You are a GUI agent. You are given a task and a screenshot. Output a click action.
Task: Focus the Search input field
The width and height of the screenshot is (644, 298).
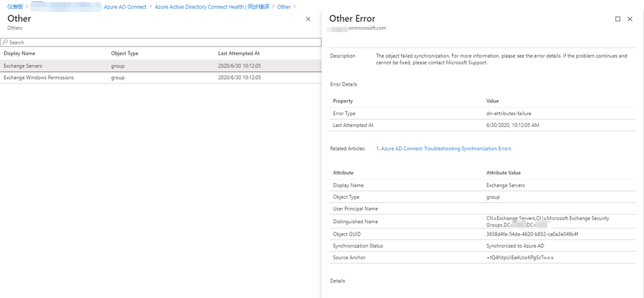click(161, 42)
